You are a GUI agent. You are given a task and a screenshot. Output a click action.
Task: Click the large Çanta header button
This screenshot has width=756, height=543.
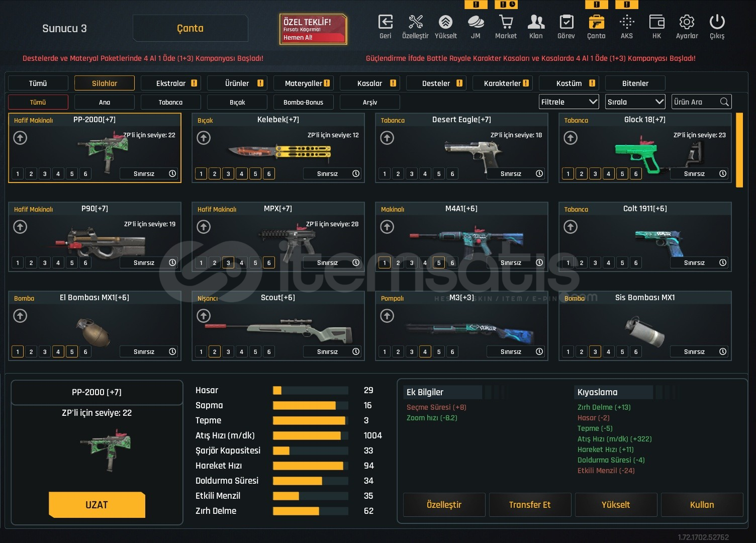(190, 28)
